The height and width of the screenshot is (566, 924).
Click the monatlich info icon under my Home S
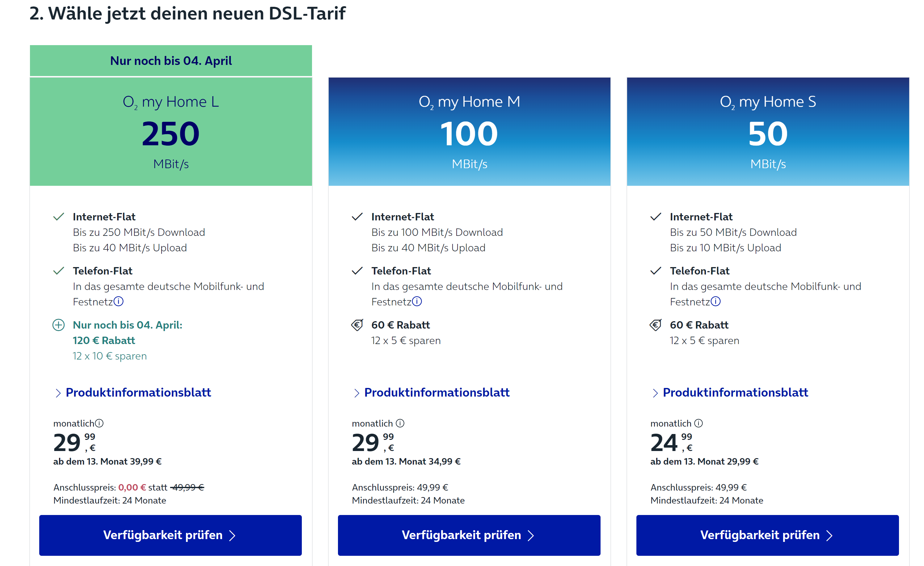coord(698,423)
